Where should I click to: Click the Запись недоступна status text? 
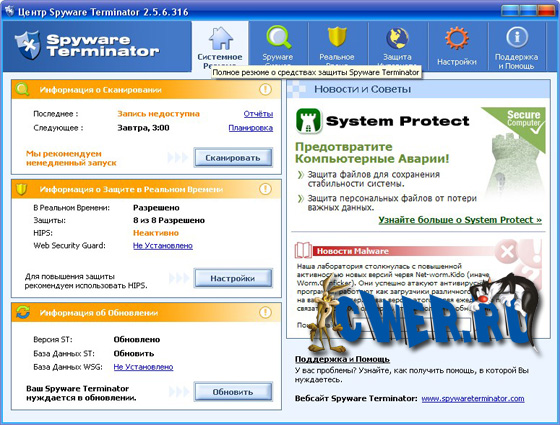coord(159,114)
